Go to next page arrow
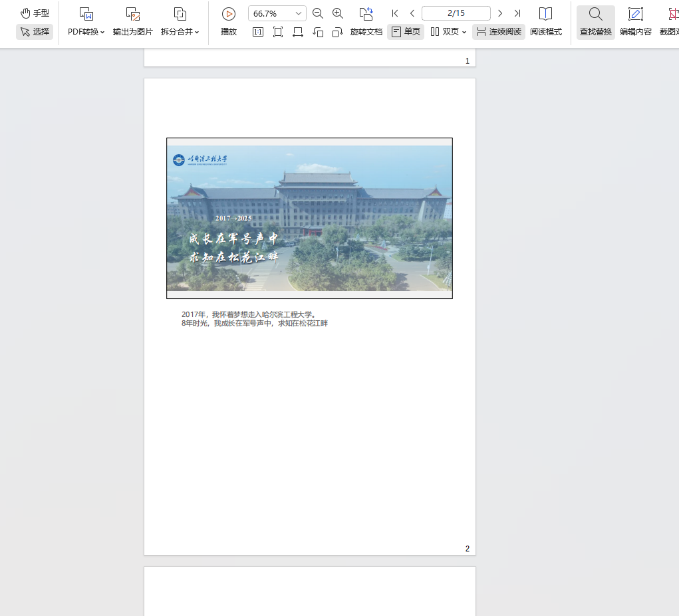 pos(500,13)
